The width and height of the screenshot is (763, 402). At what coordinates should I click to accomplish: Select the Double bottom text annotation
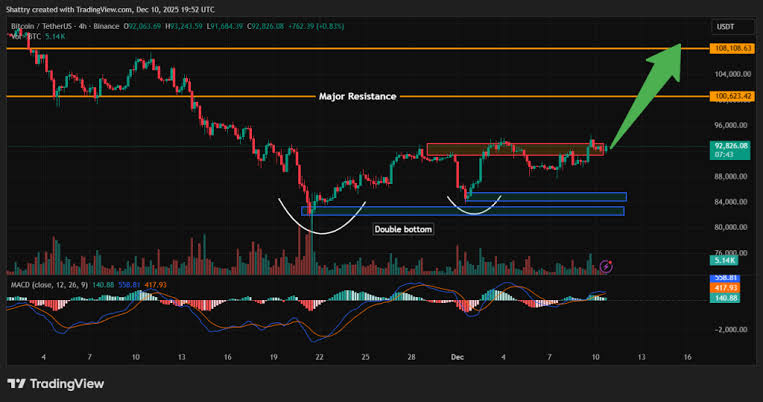pos(403,229)
